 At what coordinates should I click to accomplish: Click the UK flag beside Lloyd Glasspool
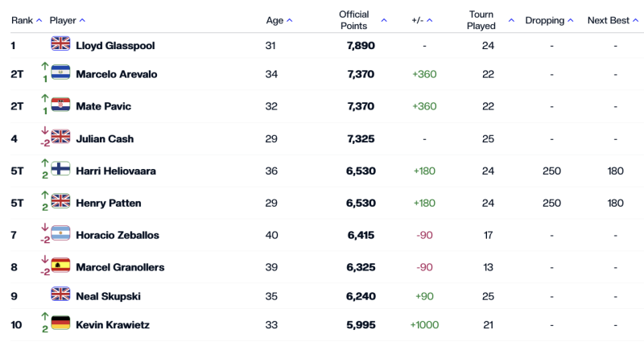60,45
